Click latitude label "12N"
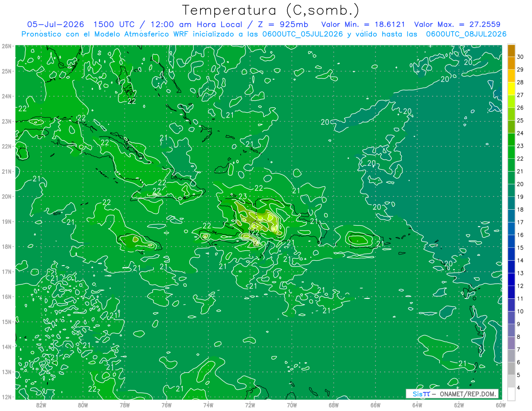 pos(6,397)
